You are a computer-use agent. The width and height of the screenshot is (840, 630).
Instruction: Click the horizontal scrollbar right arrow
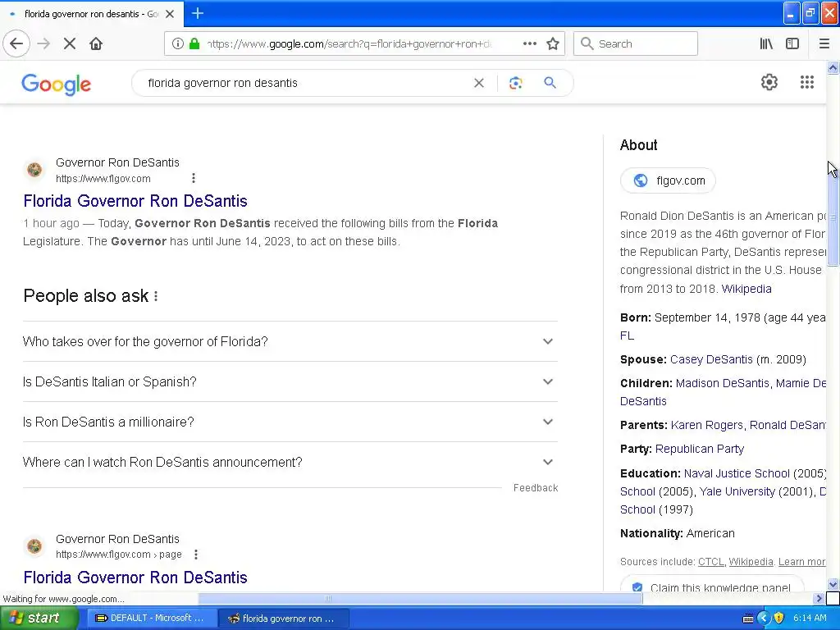[x=819, y=598]
